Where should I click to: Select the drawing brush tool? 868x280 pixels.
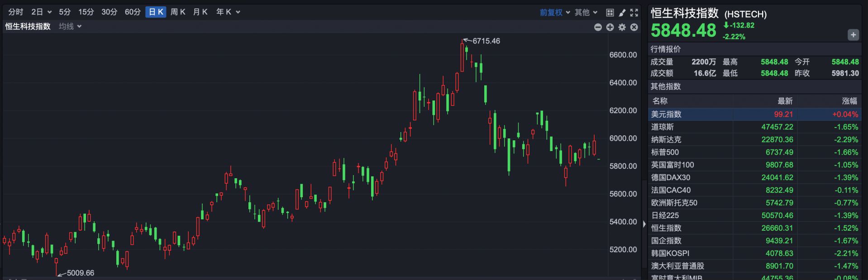[622, 13]
